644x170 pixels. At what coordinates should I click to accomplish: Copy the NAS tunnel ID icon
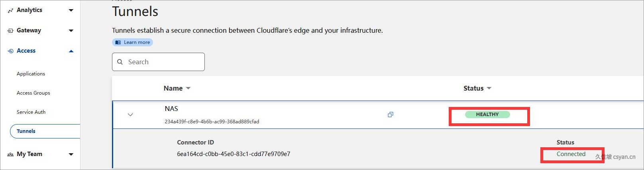click(391, 115)
